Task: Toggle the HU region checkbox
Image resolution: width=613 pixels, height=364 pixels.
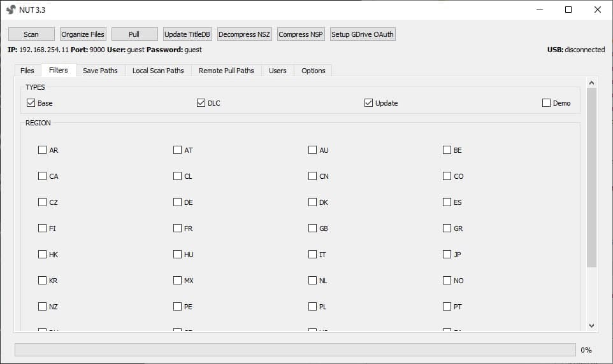Action: 177,255
